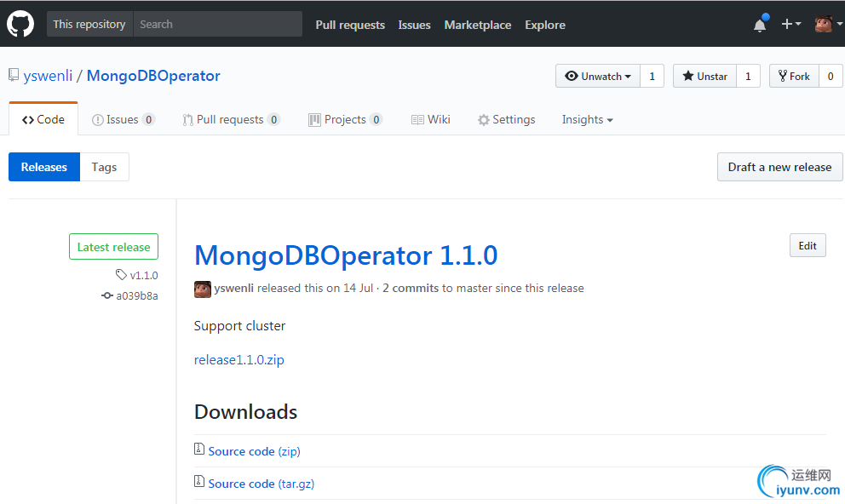Fork the repository

[794, 77]
